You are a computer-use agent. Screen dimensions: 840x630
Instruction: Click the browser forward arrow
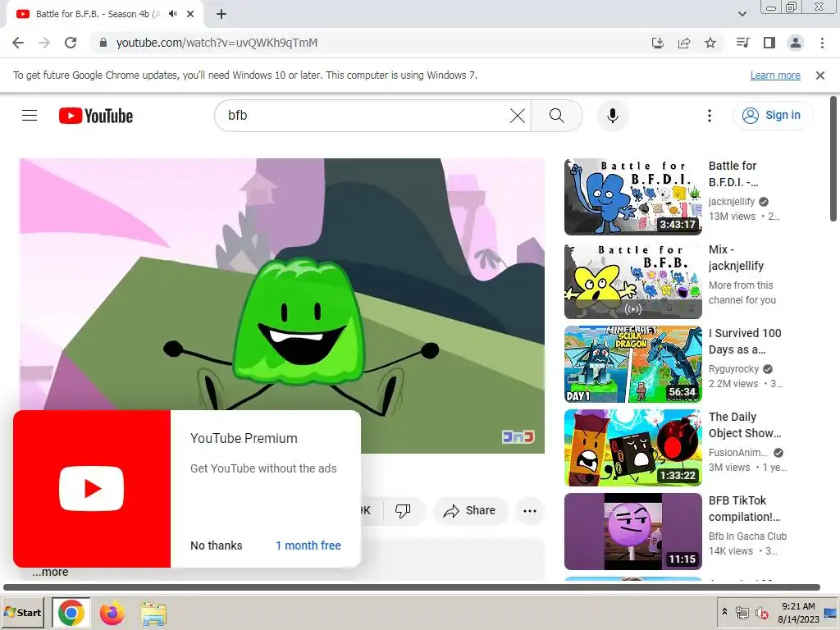click(44, 43)
